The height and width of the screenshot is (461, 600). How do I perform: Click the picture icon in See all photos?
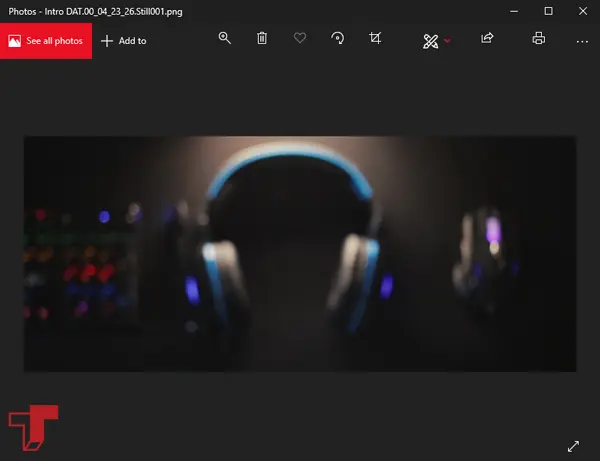tap(15, 40)
